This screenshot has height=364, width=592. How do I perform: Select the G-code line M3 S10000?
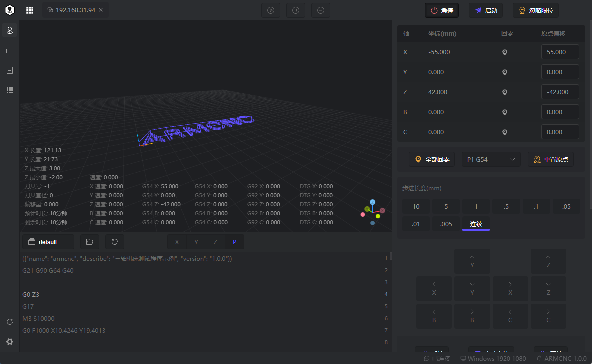pos(38,319)
